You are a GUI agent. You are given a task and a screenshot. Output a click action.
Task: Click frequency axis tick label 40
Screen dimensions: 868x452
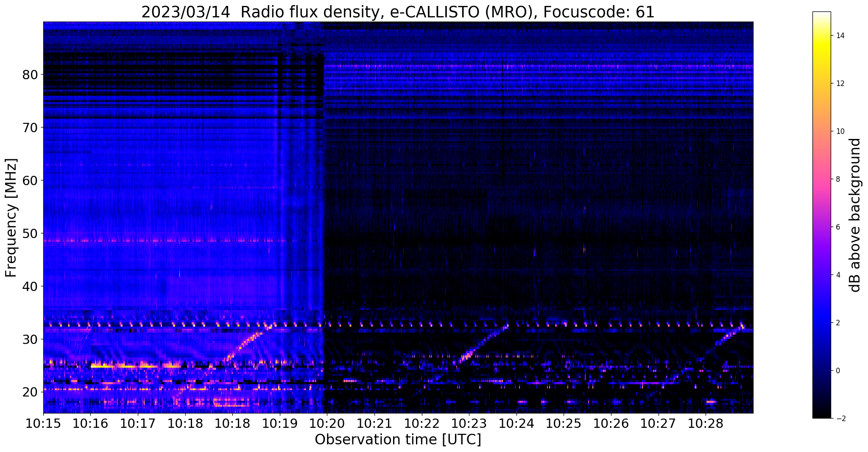(x=30, y=286)
